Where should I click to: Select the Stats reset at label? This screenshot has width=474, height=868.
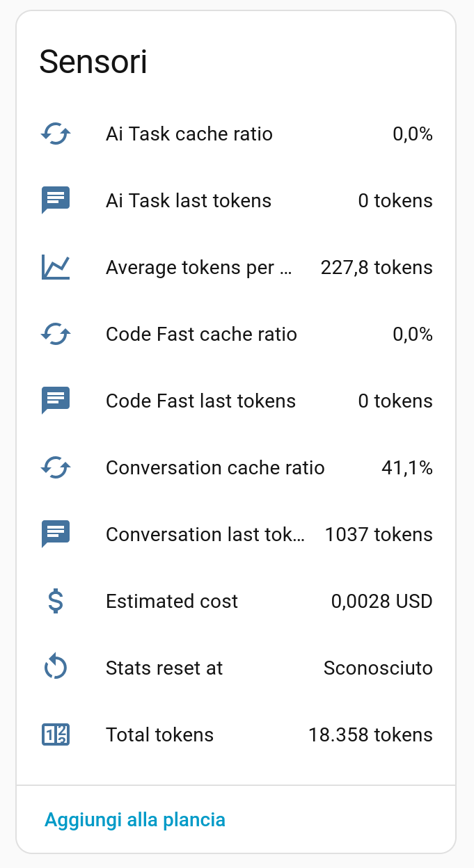point(164,668)
